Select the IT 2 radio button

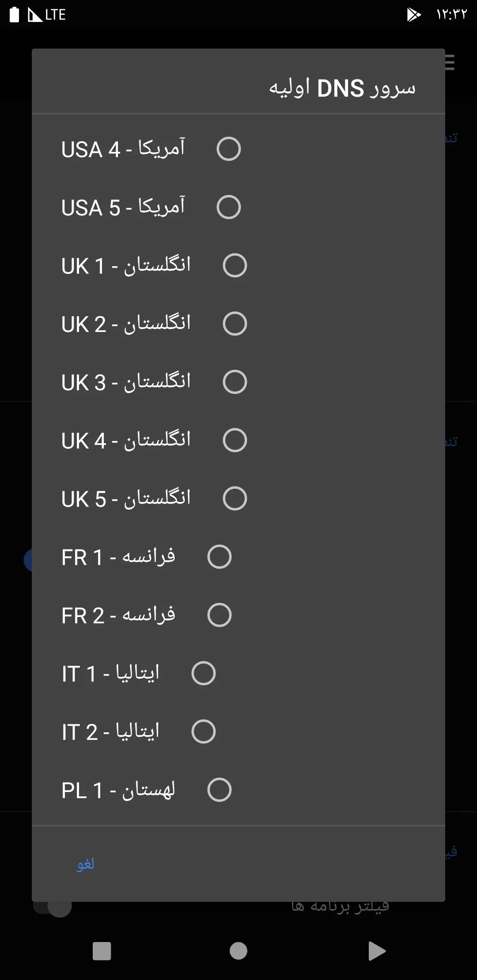tap(204, 731)
